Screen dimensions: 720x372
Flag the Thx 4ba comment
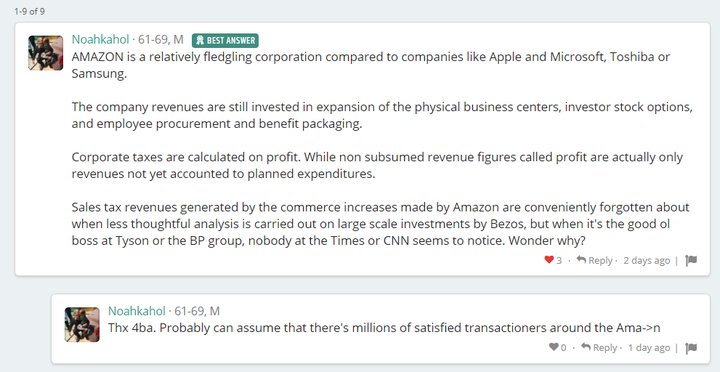pos(691,348)
